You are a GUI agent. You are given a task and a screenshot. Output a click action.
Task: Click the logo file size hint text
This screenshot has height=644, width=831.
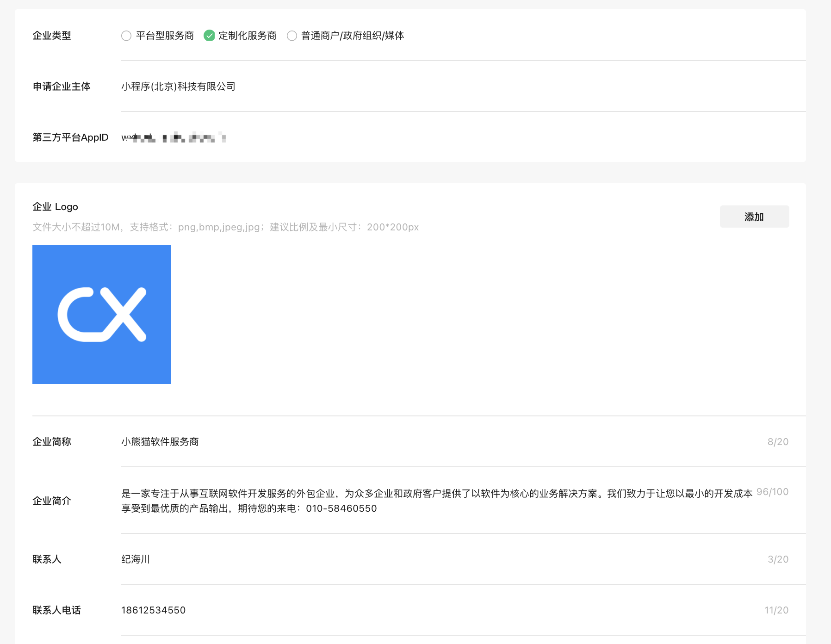tap(225, 227)
